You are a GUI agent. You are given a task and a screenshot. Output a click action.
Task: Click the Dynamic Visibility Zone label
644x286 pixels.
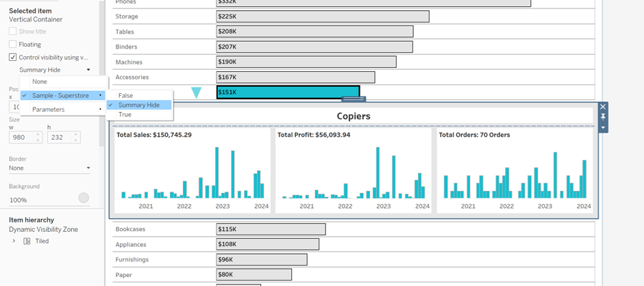(x=44, y=230)
